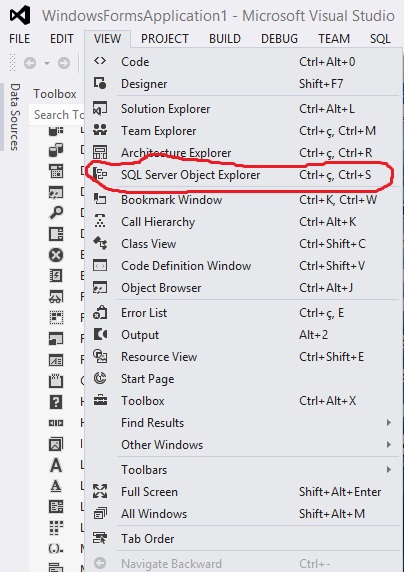Screen dimensions: 405x572
Task: Click the Tab Order icon
Action: 100,538
